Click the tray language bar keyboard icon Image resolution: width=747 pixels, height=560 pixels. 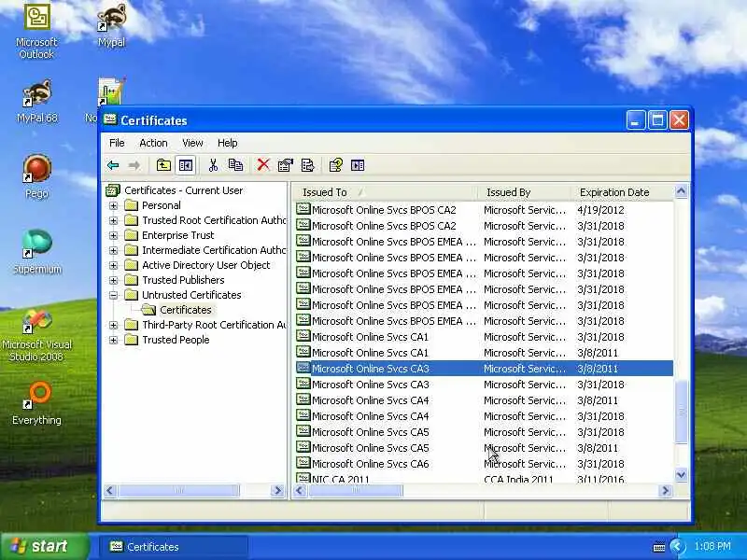[x=659, y=547]
